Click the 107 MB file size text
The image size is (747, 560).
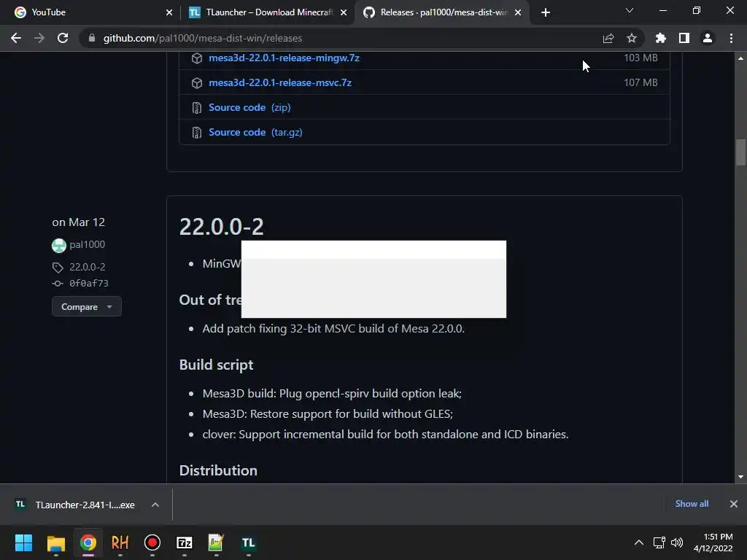pos(640,82)
